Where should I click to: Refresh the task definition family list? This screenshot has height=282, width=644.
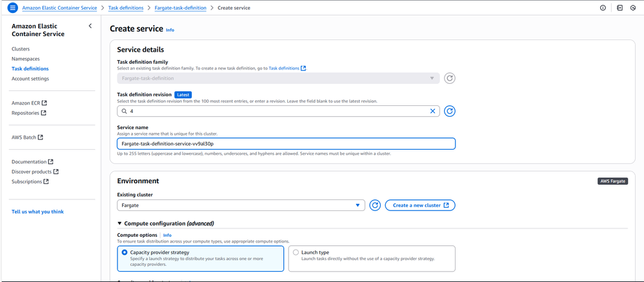point(450,78)
